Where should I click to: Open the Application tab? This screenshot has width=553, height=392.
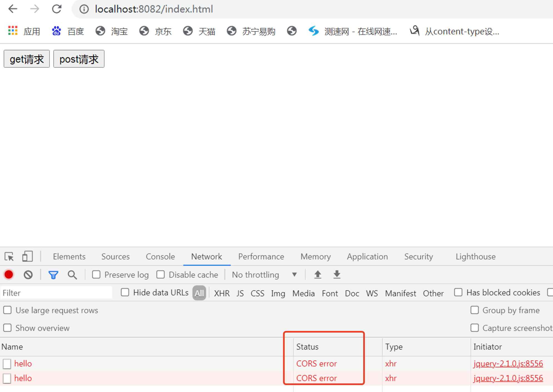(x=367, y=257)
